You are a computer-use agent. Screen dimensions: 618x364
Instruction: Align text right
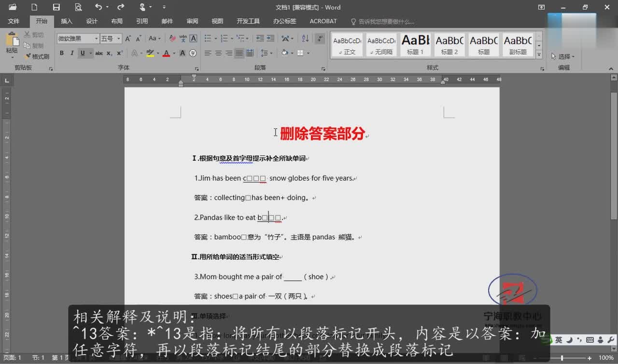pos(229,53)
